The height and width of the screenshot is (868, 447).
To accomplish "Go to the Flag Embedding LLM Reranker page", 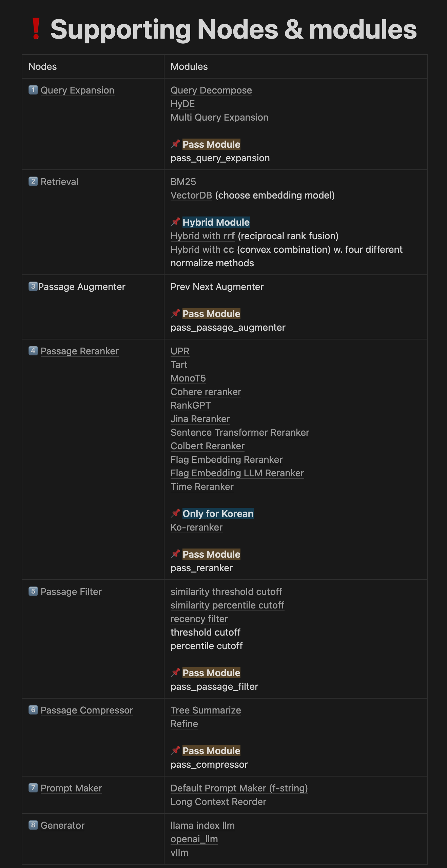I will click(x=237, y=473).
